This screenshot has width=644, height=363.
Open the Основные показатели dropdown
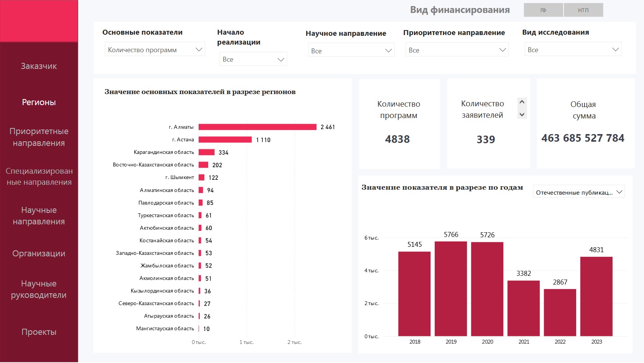pos(155,50)
